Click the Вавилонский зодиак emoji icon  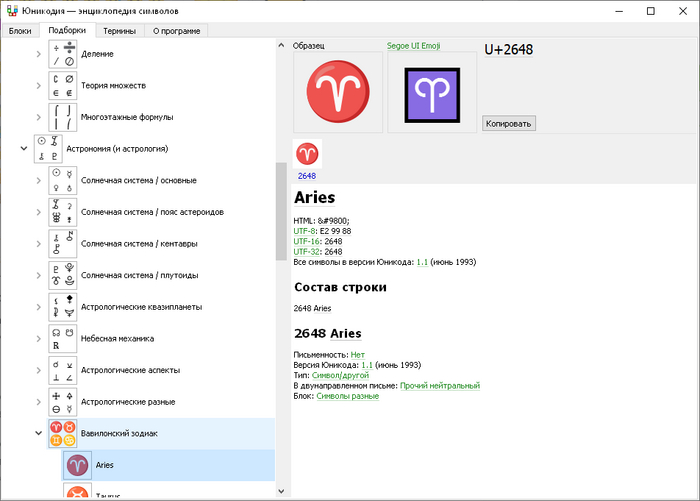[63, 433]
